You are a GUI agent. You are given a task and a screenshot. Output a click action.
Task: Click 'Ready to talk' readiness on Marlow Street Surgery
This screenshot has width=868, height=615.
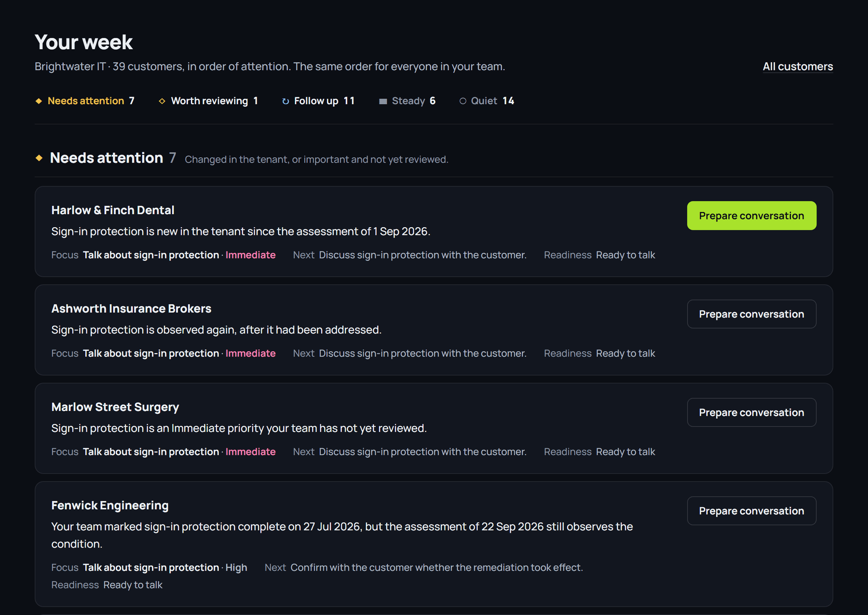(x=625, y=452)
